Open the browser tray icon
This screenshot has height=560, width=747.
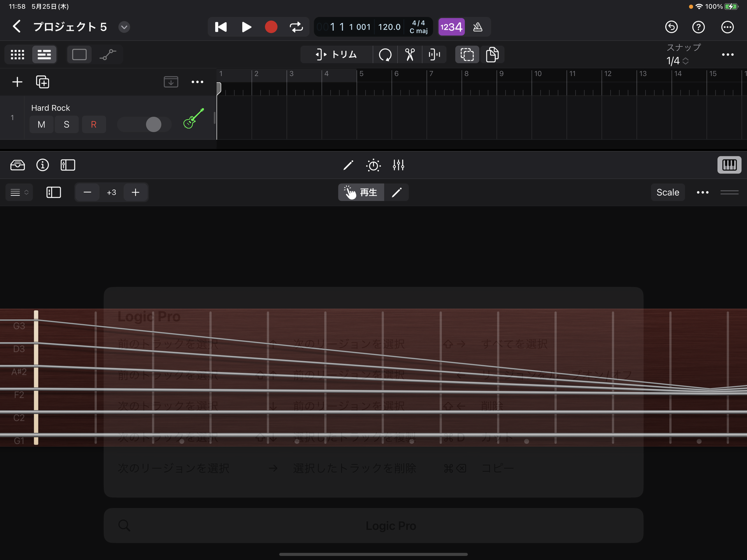(x=18, y=165)
